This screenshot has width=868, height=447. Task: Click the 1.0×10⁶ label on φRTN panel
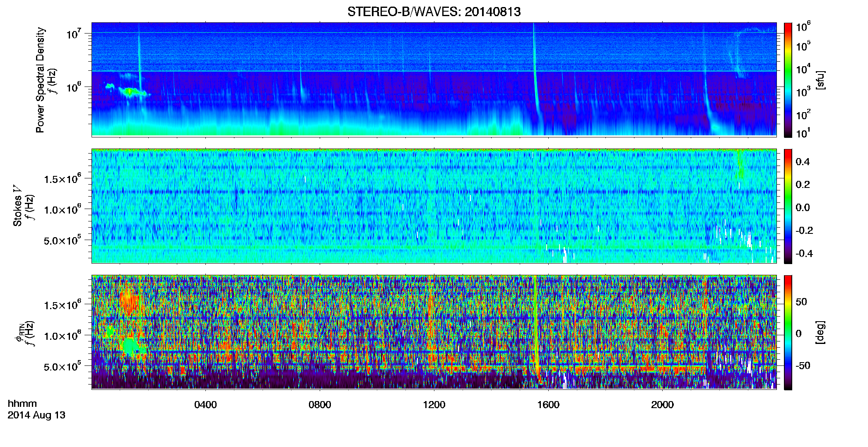[63, 335]
